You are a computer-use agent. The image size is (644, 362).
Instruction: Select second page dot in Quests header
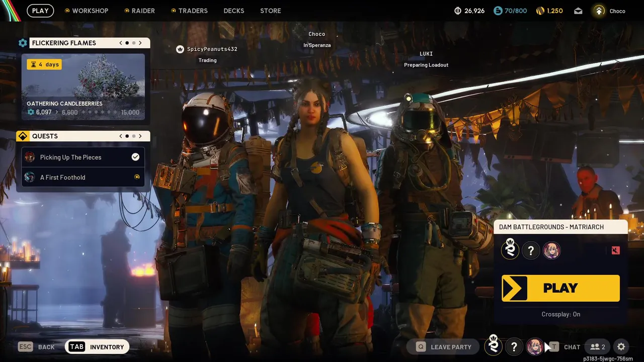tap(134, 136)
